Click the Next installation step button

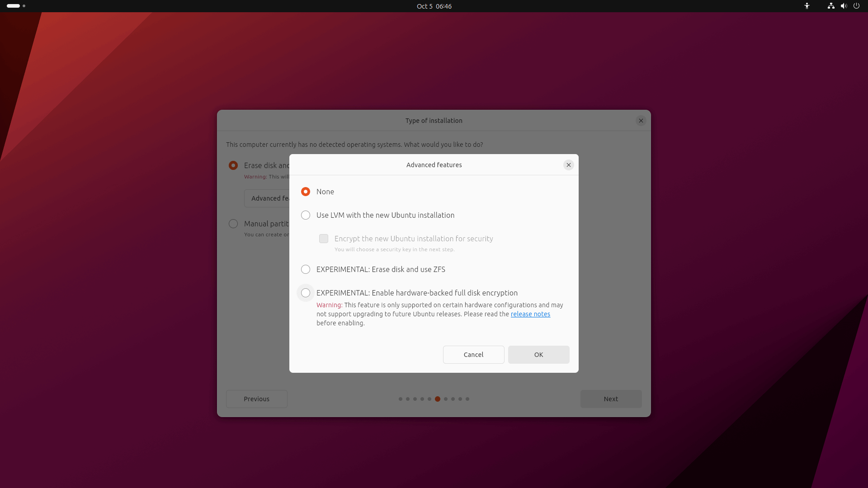[x=611, y=399]
